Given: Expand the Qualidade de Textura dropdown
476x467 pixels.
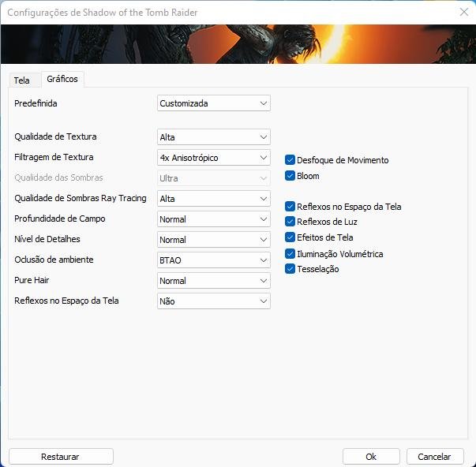Looking at the screenshot, I should pyautogui.click(x=213, y=137).
